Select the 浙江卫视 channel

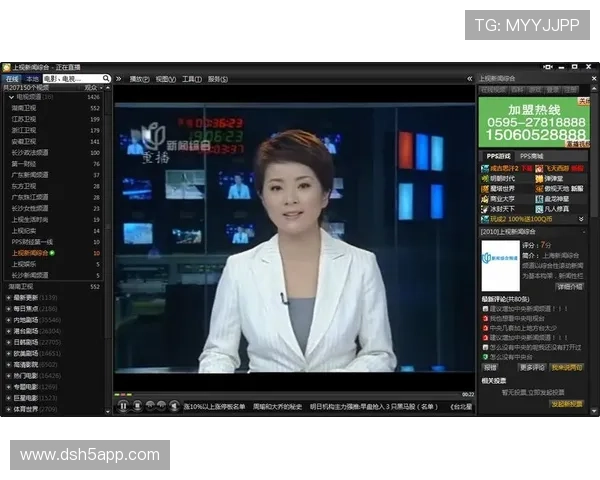(54, 130)
